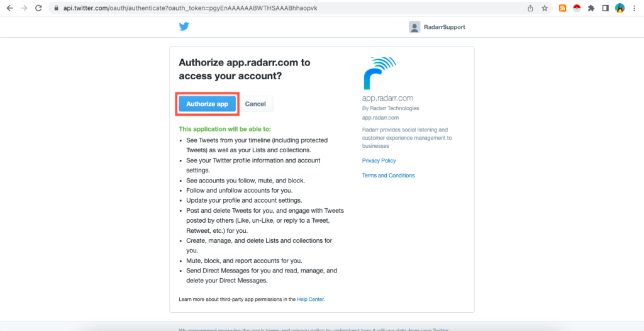Screen dimensions: 644x331
Task: Click the red Pokeball extension icon
Action: click(x=577, y=8)
